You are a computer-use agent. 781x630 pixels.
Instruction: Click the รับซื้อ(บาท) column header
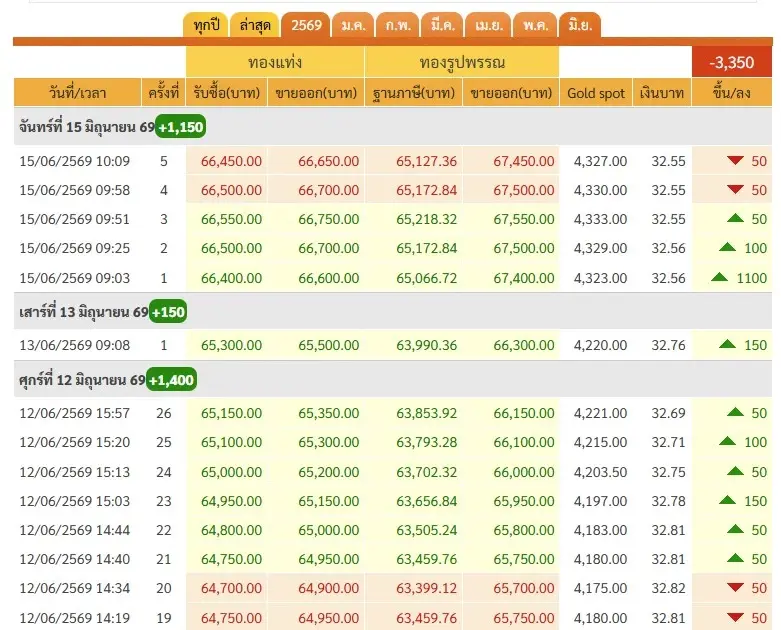[227, 93]
